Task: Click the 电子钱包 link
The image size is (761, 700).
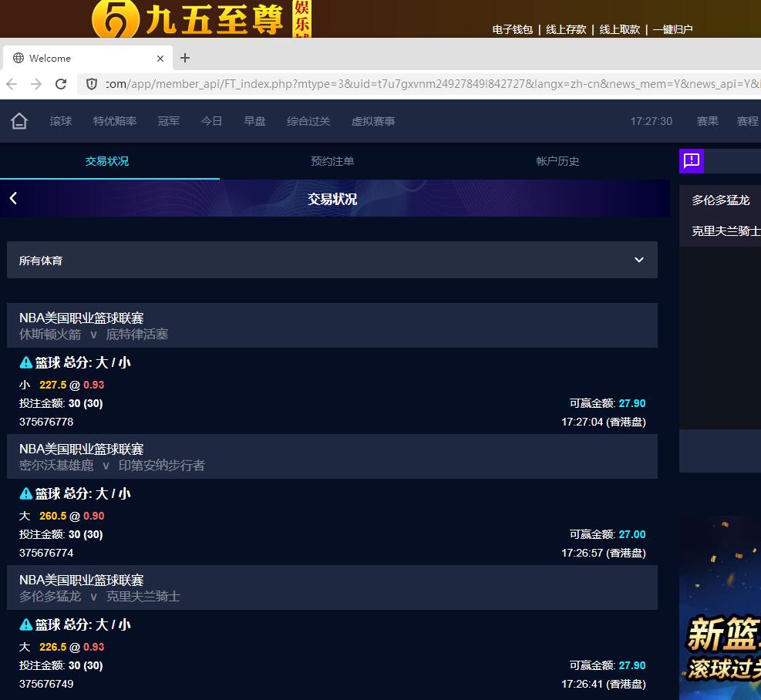Action: click(x=513, y=29)
